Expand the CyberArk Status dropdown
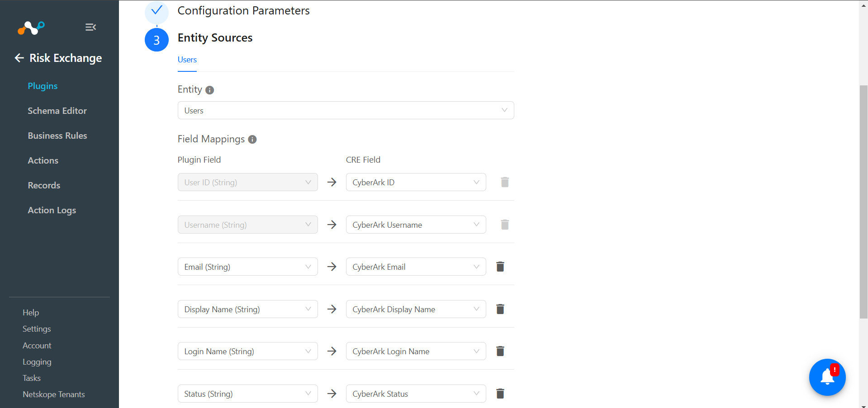Image resolution: width=868 pixels, height=408 pixels. point(416,394)
